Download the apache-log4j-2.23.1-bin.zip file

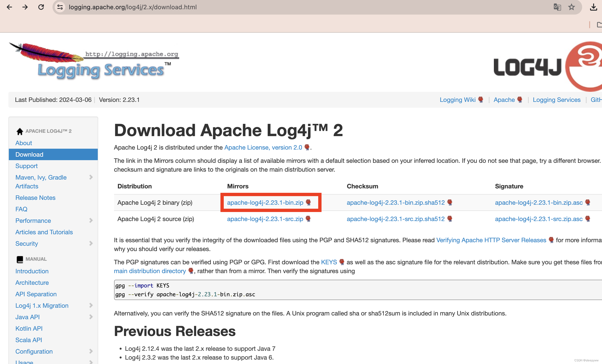265,203
